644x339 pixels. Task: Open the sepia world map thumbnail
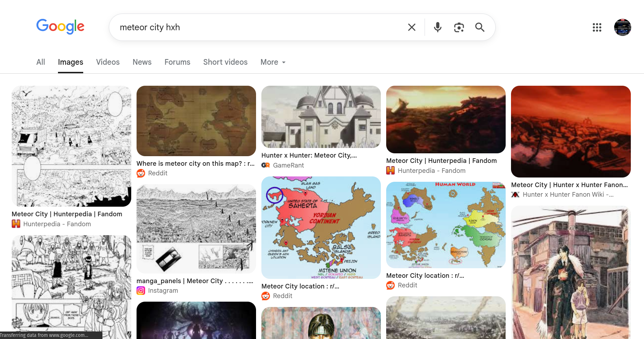coord(196,121)
